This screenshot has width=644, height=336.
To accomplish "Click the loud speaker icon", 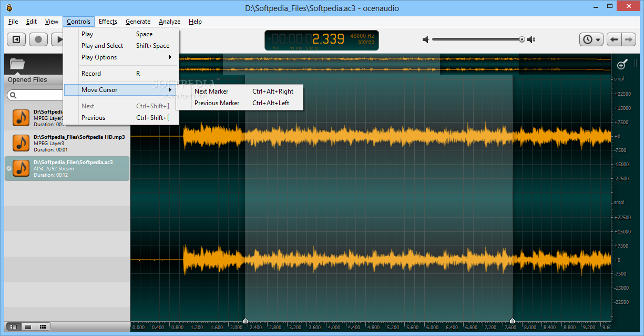I will [x=531, y=39].
